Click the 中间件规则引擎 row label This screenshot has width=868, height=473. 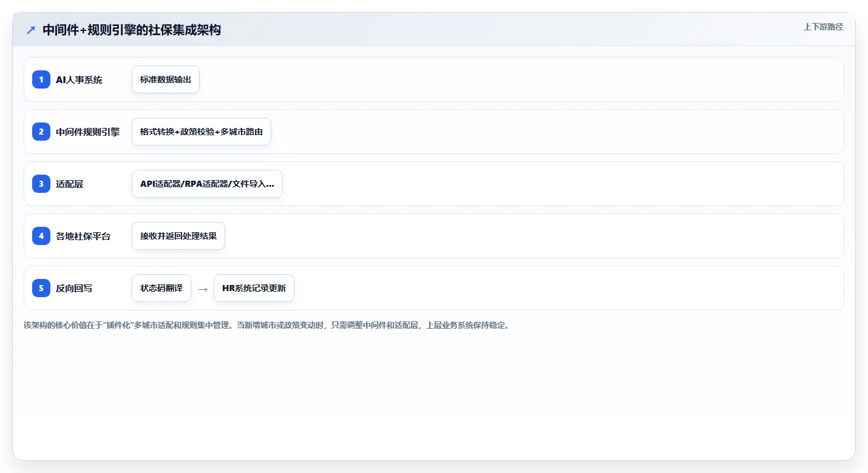click(88, 132)
